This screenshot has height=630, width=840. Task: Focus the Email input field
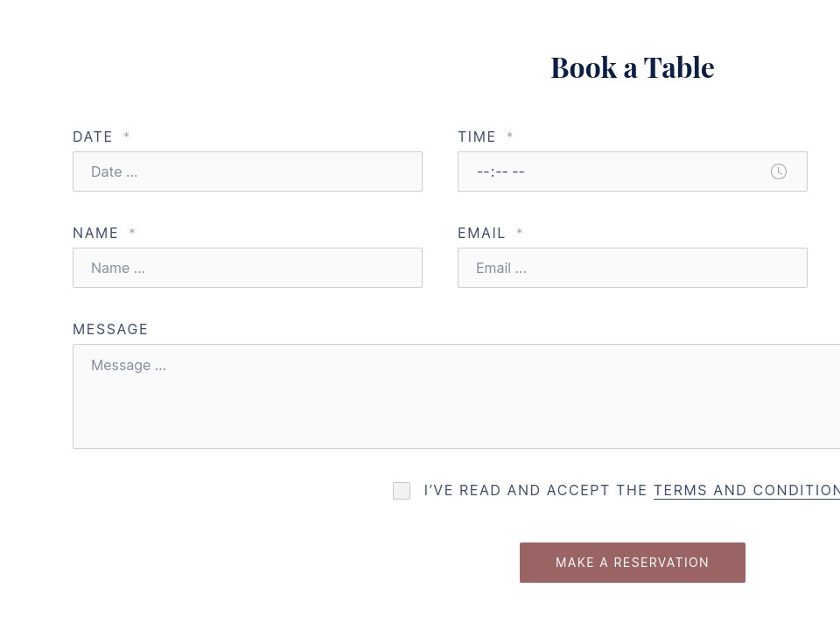point(633,268)
